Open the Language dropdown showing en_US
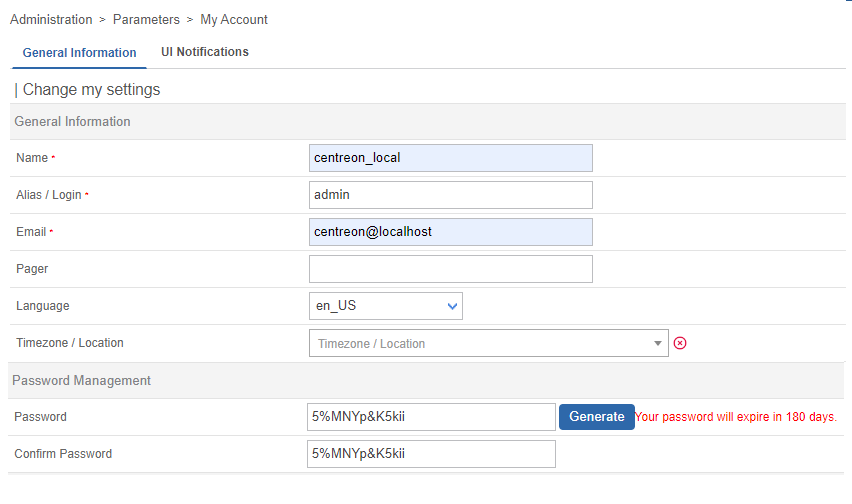The image size is (852, 504). tap(386, 306)
